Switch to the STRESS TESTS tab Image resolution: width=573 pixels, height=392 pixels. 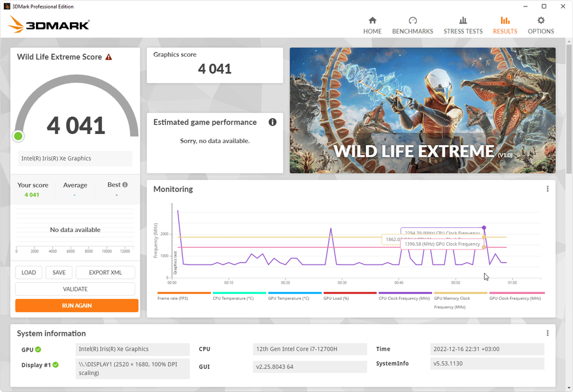[463, 25]
